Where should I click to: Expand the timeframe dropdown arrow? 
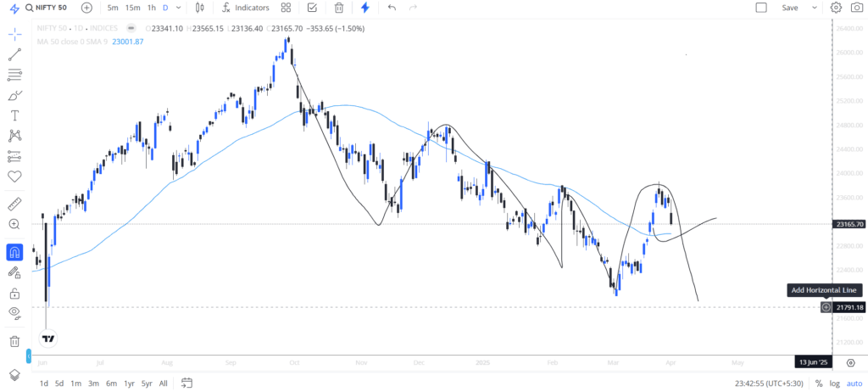tap(178, 8)
